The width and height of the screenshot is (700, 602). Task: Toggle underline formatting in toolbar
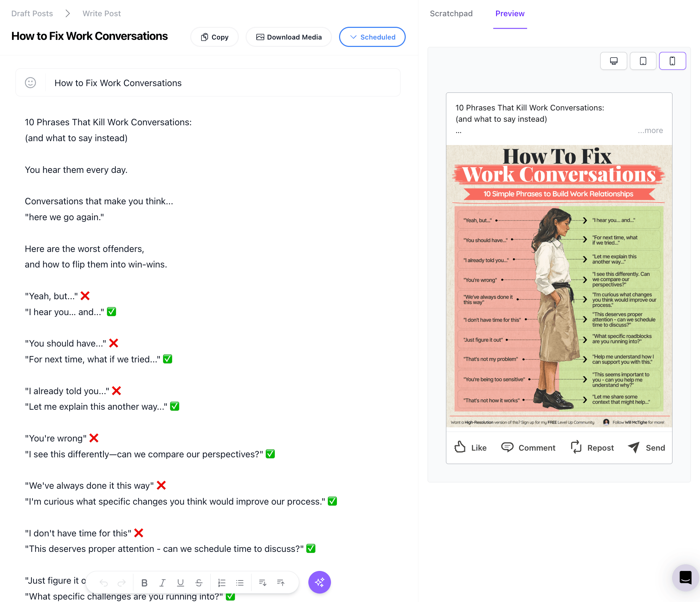(x=181, y=582)
